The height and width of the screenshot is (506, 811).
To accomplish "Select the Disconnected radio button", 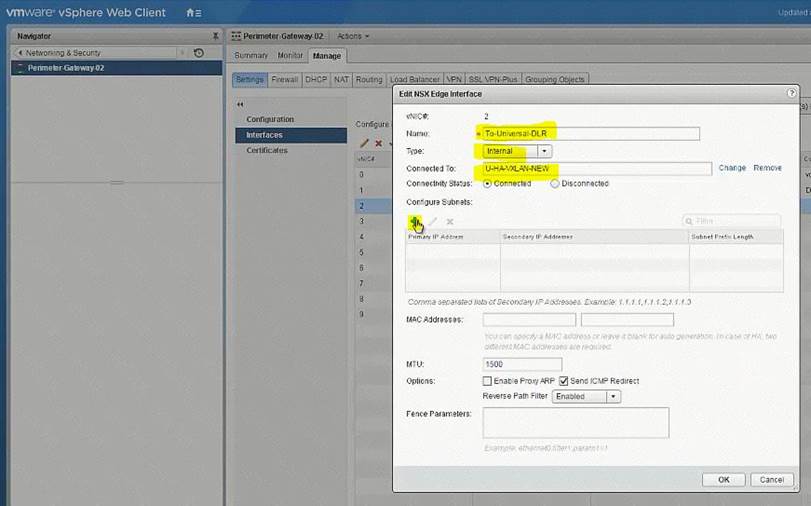I will 555,184.
